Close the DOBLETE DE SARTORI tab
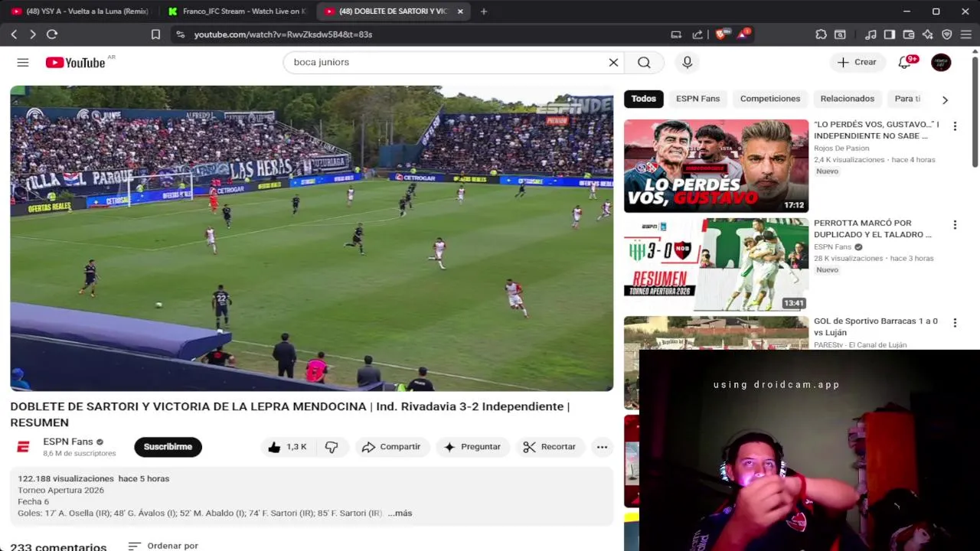This screenshot has height=551, width=980. [460, 11]
